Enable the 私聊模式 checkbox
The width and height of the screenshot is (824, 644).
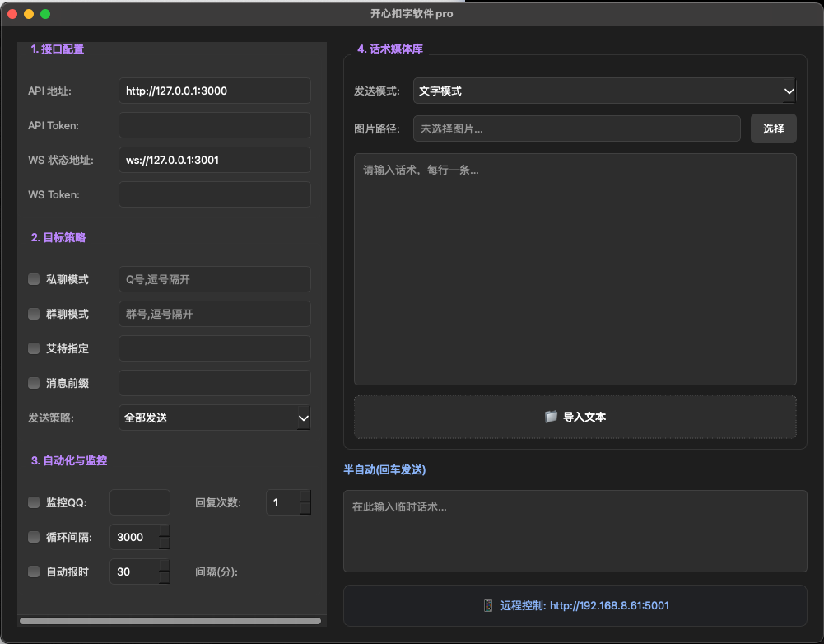(x=34, y=279)
